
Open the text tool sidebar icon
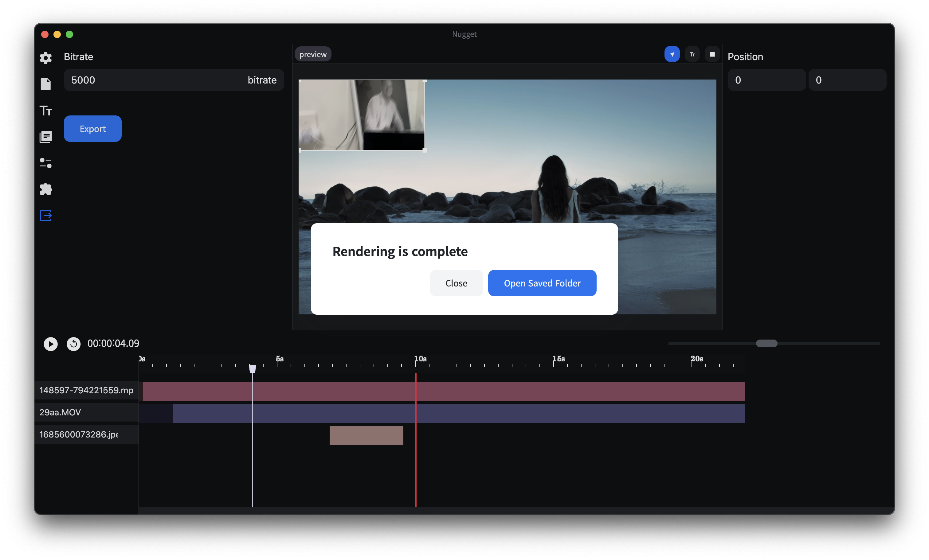click(x=45, y=111)
